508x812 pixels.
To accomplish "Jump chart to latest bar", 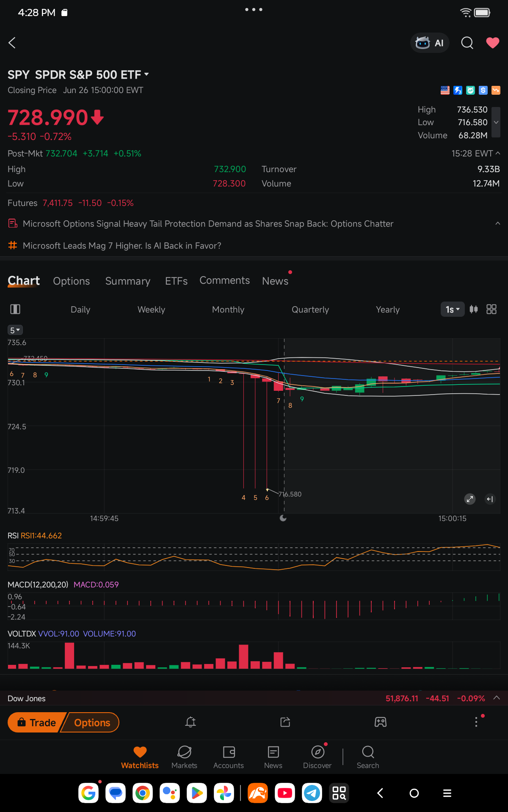I will point(490,499).
